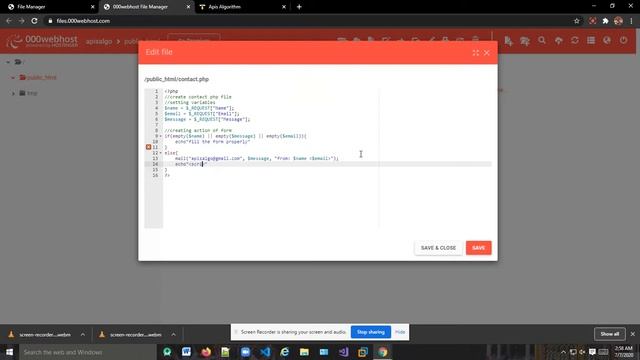Expand the tmp folder arrow
Viewport: 640px width, 360px height.
pyautogui.click(x=13, y=93)
